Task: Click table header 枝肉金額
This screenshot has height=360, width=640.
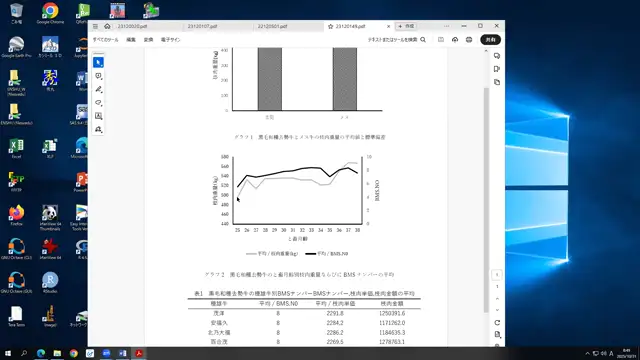Action: click(392, 304)
